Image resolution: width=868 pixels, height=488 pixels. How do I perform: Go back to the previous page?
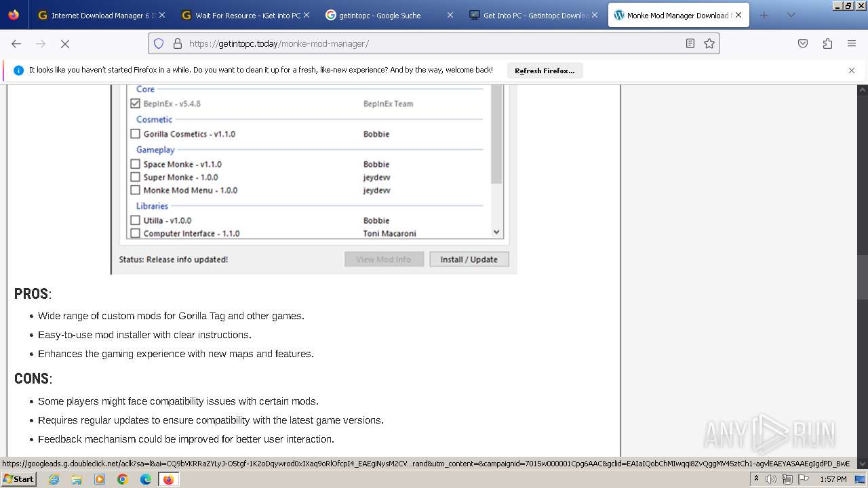tap(16, 43)
